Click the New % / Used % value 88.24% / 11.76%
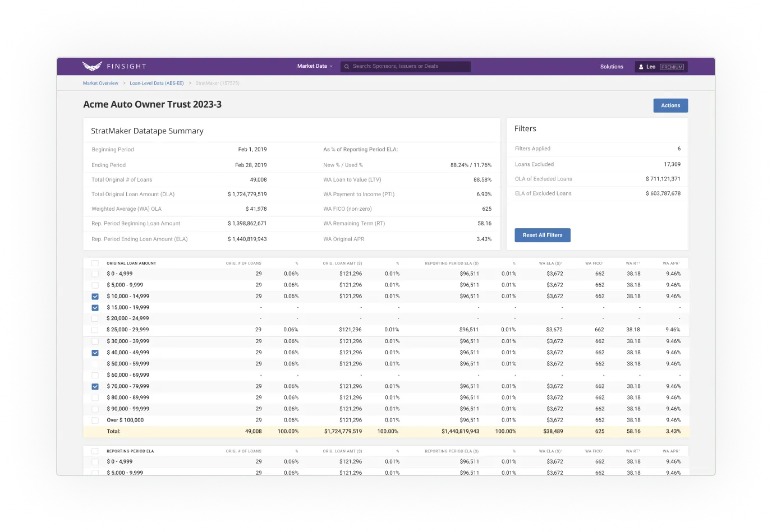 [x=471, y=165]
